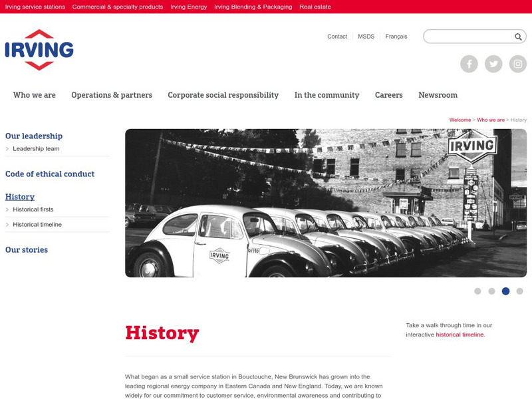This screenshot has width=532, height=399.
Task: Click the Volkswagen Beetles slideshow photo
Action: [x=326, y=203]
